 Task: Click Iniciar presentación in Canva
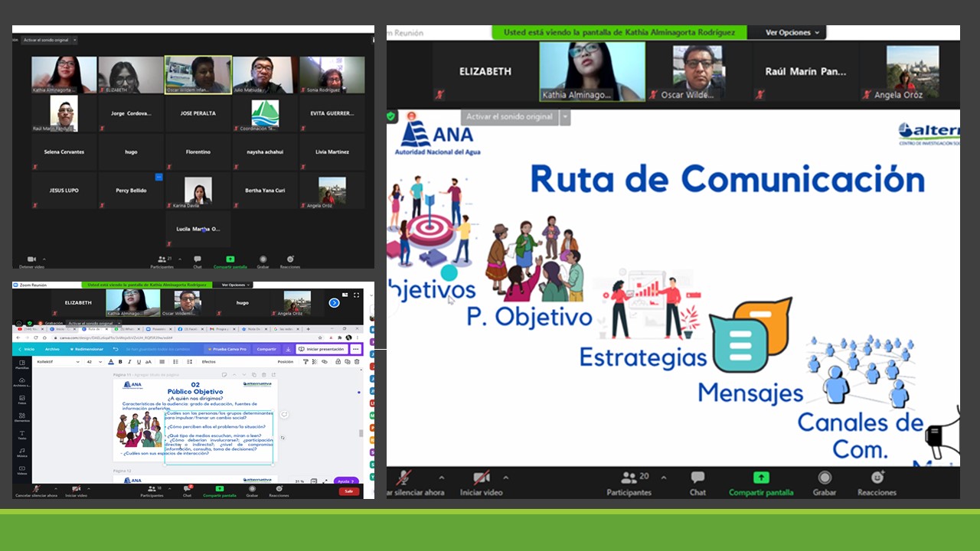[x=322, y=349]
